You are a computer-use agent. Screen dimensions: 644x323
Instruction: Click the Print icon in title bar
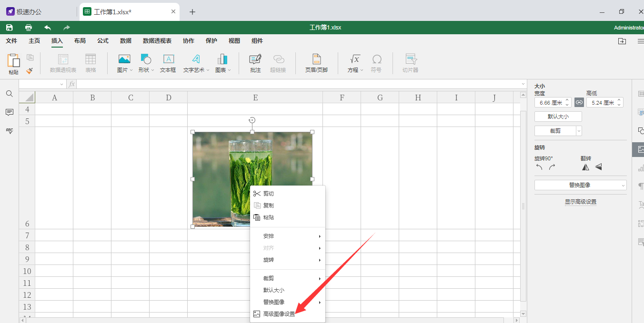[x=29, y=28]
